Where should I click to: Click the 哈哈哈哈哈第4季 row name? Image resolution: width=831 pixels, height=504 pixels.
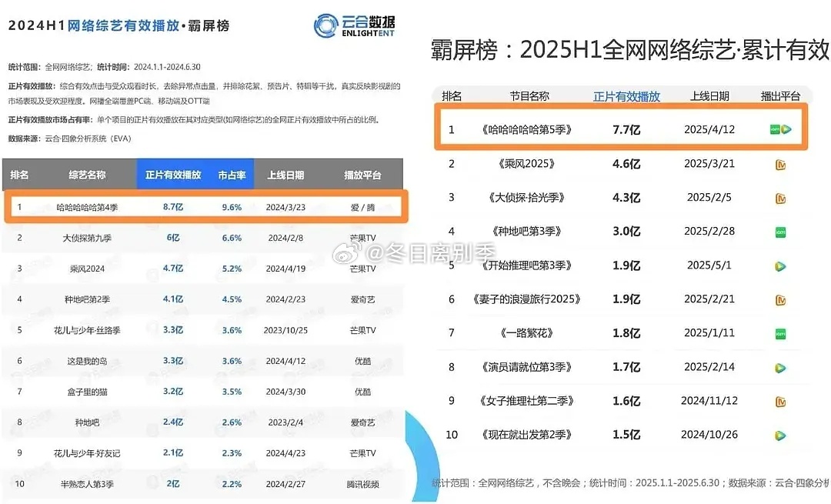point(87,207)
